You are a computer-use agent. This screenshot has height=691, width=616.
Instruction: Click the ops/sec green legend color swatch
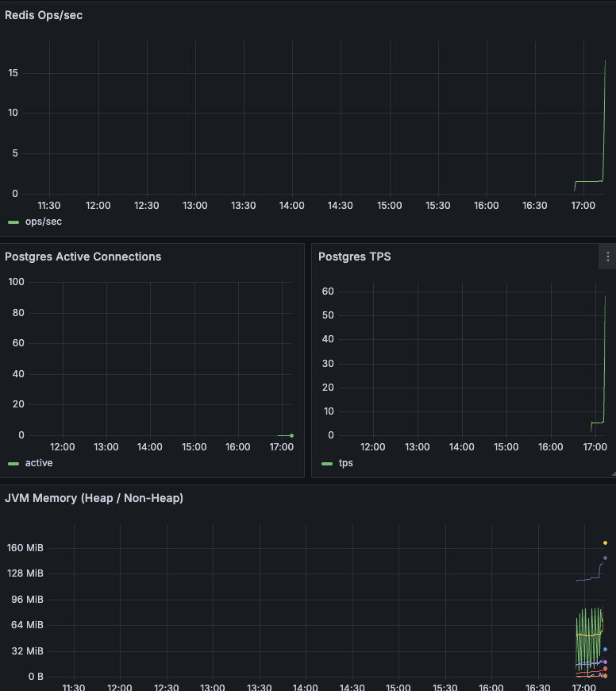click(13, 222)
